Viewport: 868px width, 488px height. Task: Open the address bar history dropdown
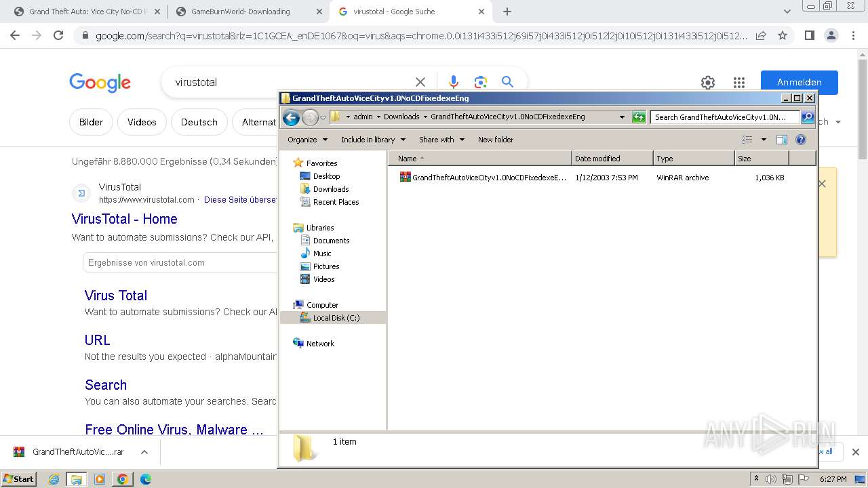click(622, 117)
